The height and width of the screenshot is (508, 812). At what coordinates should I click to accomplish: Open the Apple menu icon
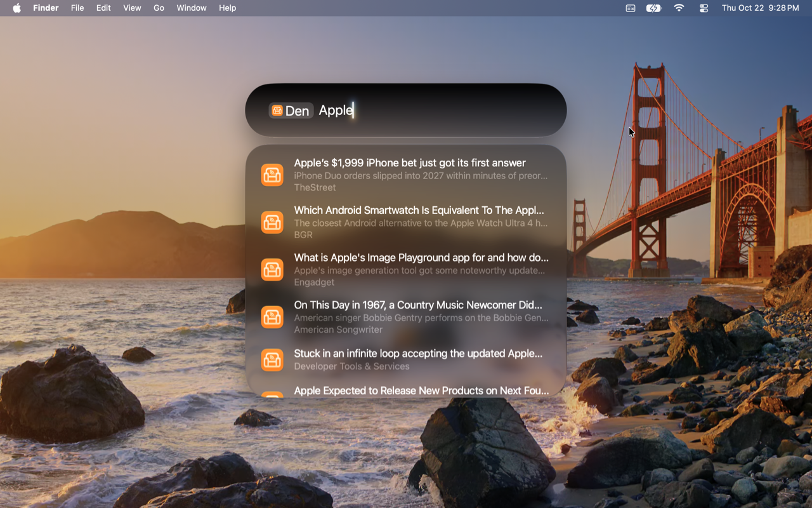tap(16, 8)
